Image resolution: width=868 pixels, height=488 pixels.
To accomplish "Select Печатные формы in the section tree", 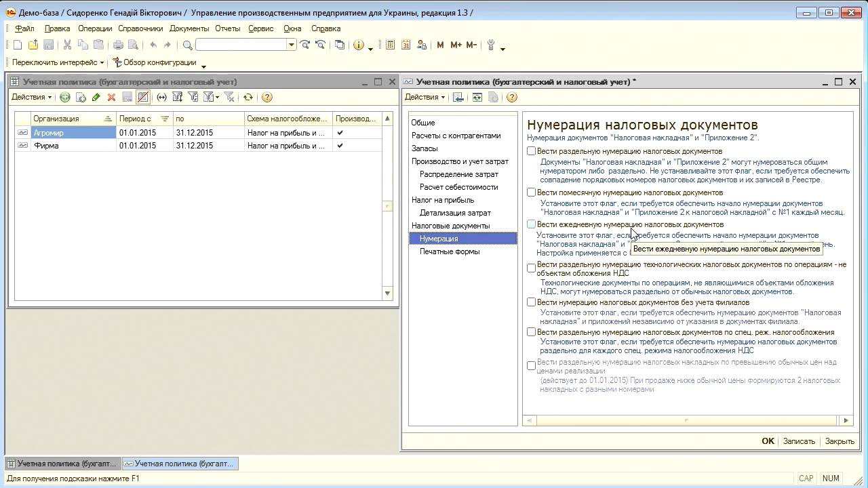I will pos(449,251).
